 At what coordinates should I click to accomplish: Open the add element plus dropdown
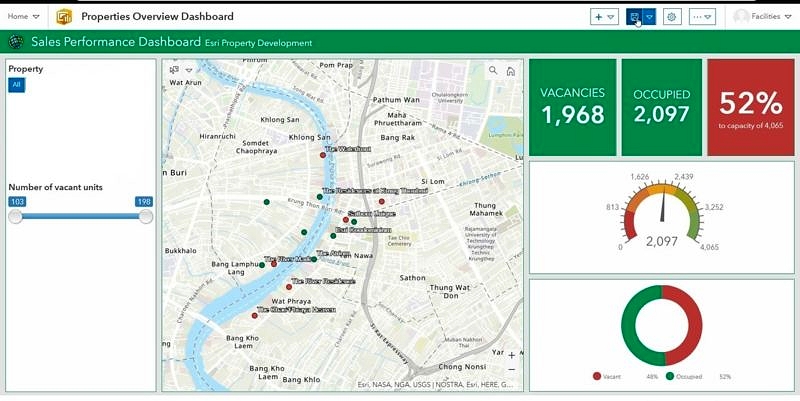(x=605, y=17)
